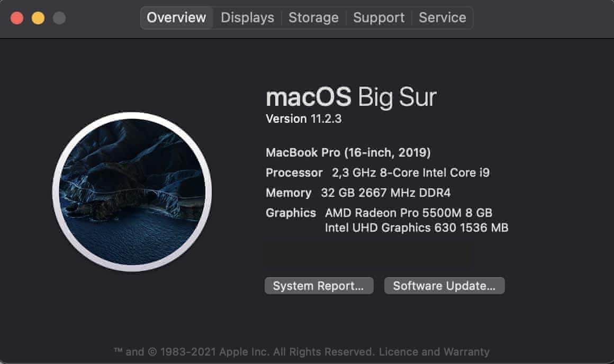The image size is (614, 364).
Task: Close the window with the red button
Action: 17,18
